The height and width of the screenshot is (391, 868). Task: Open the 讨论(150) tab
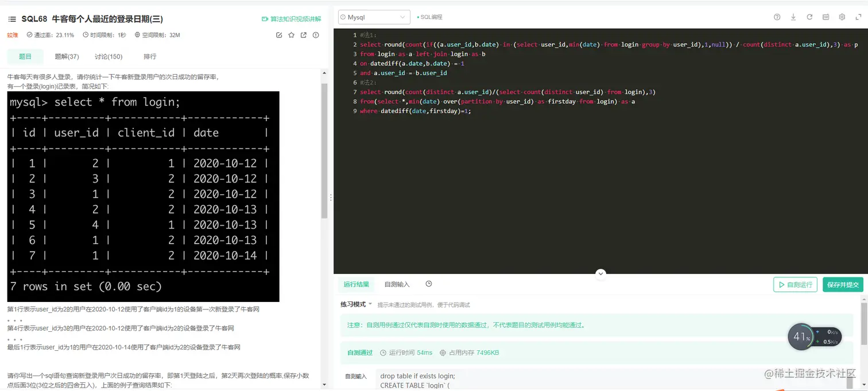pyautogui.click(x=108, y=56)
